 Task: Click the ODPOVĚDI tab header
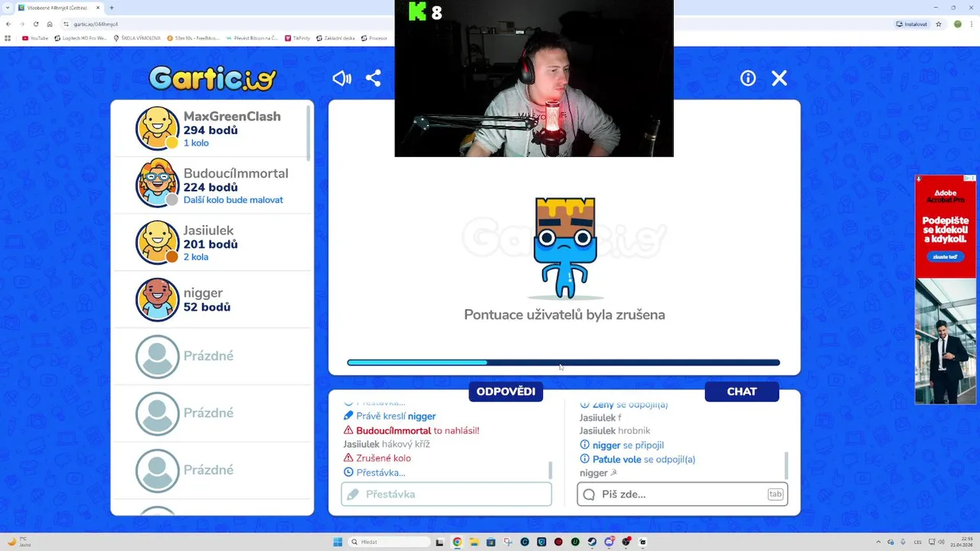[x=505, y=391]
